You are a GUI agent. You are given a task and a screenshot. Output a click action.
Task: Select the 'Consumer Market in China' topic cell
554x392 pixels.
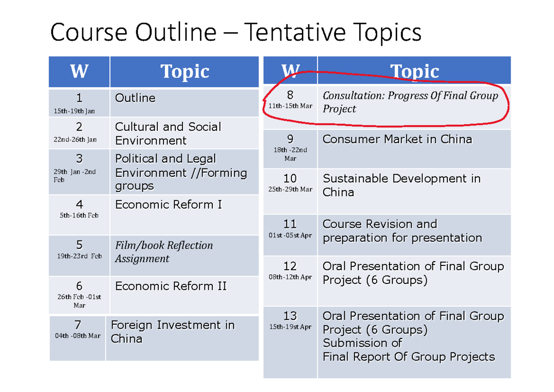click(397, 139)
